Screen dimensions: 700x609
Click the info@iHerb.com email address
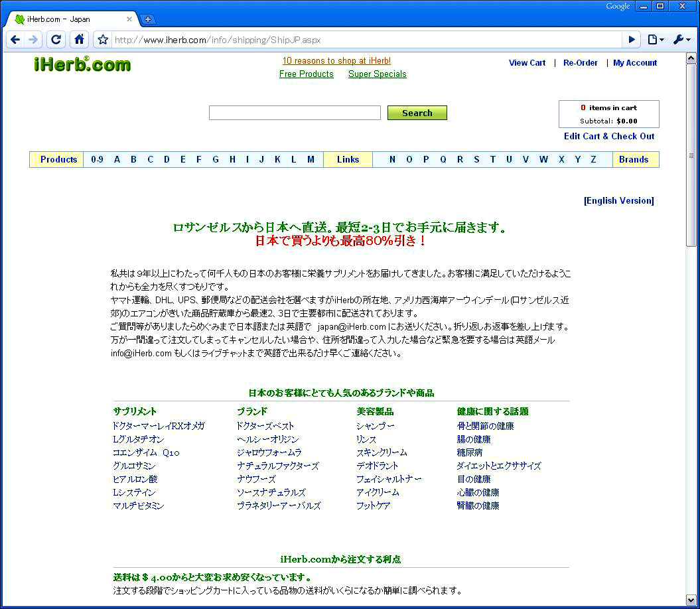point(141,353)
